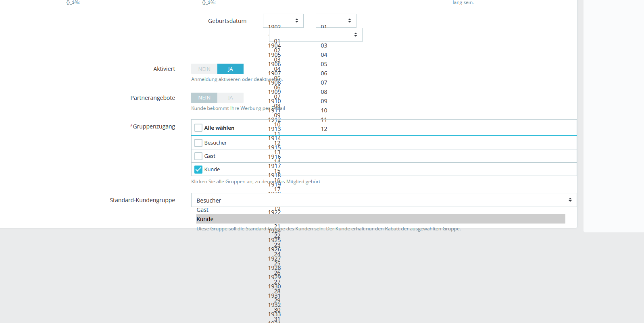Select highlighted Kunde option in Standard-Kundengruppe list

point(381,219)
